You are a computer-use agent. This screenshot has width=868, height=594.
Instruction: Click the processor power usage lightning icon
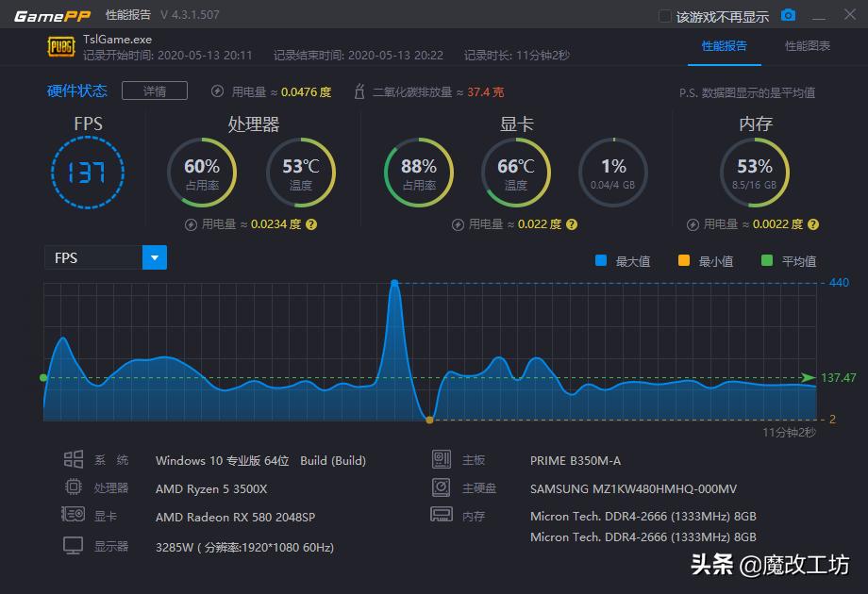tap(191, 224)
